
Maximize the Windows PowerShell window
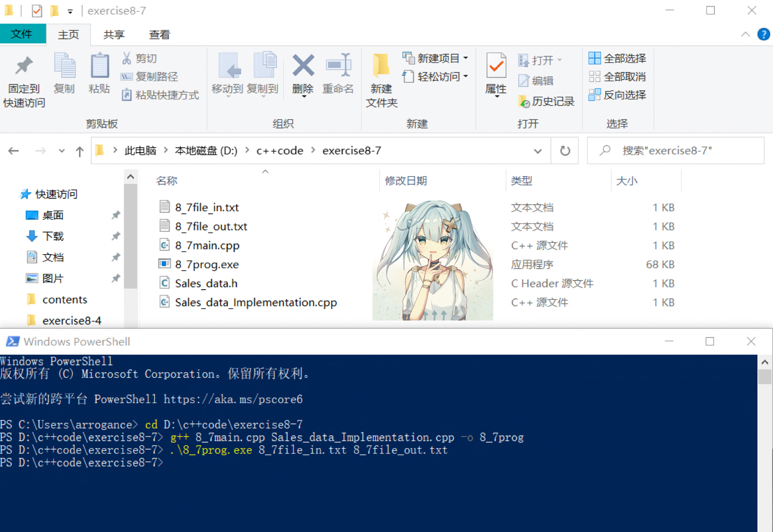pos(710,342)
